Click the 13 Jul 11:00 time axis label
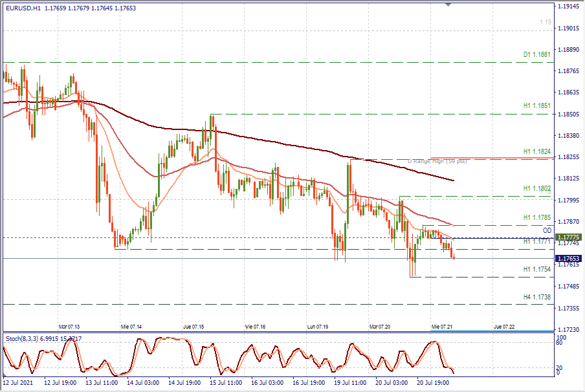585x392 pixels. [x=102, y=383]
